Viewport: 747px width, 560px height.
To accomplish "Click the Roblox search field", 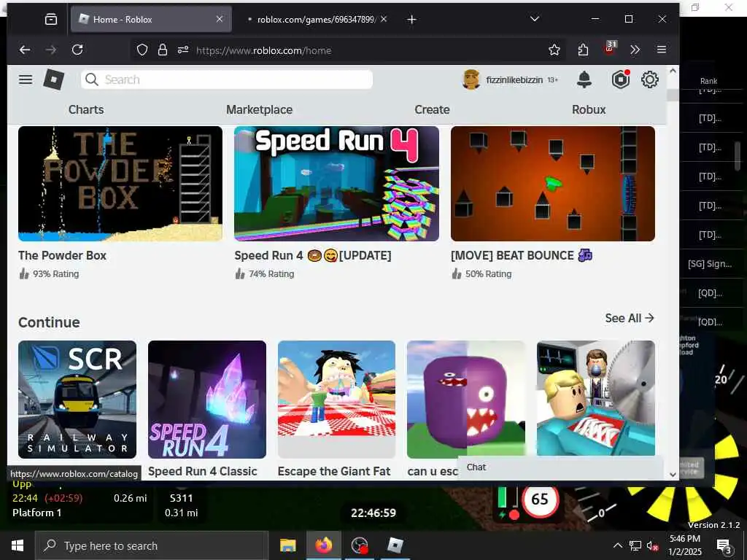I will point(227,79).
